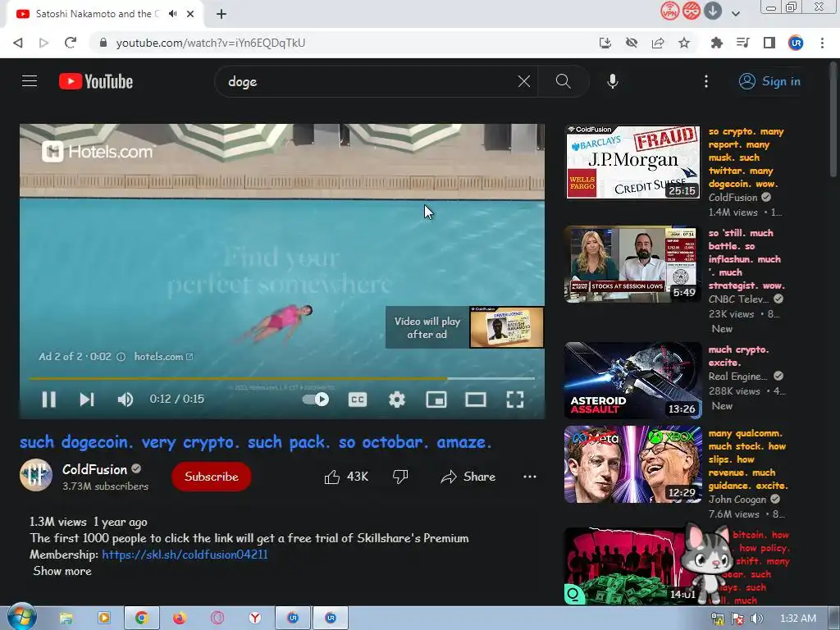Open ad info icon next to Ad 2 of 2
840x630 pixels.
coord(121,357)
